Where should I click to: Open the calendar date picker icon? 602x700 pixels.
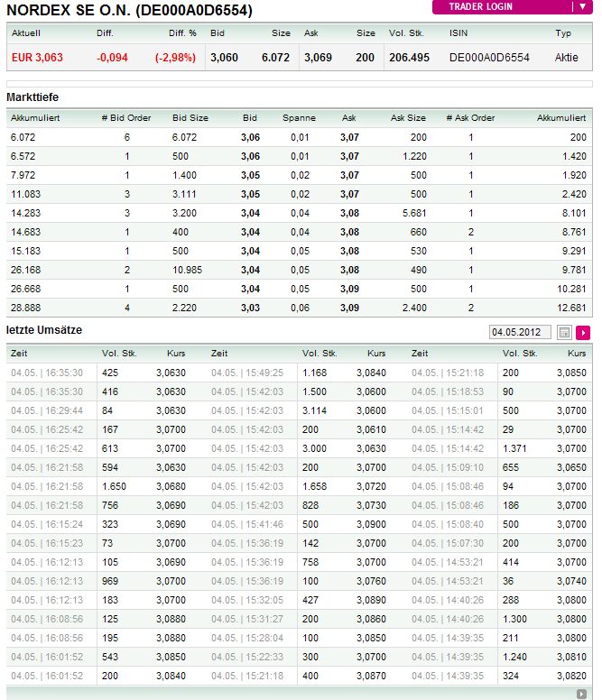(x=564, y=333)
